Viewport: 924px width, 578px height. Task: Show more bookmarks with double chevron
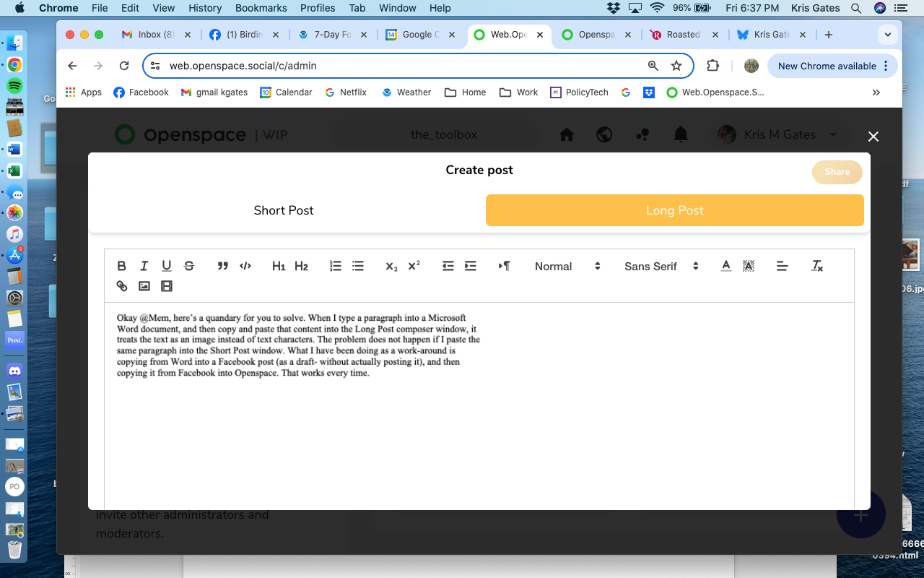(x=876, y=92)
